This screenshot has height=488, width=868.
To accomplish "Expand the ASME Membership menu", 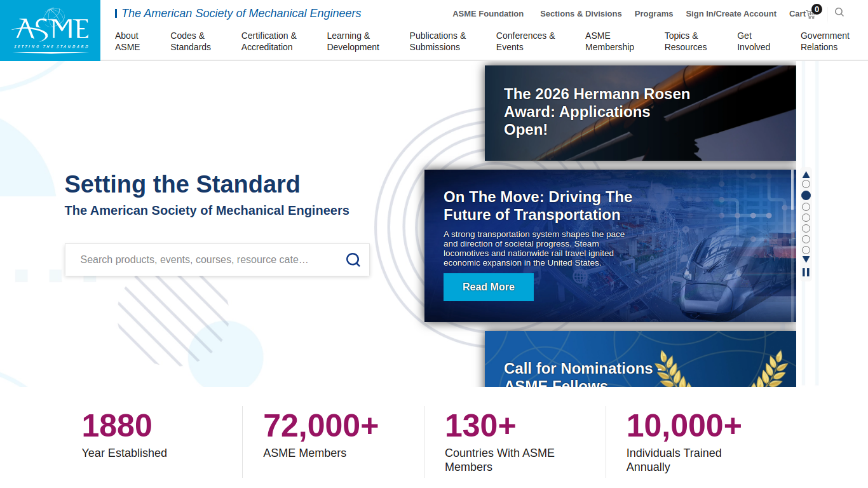I will tap(609, 41).
